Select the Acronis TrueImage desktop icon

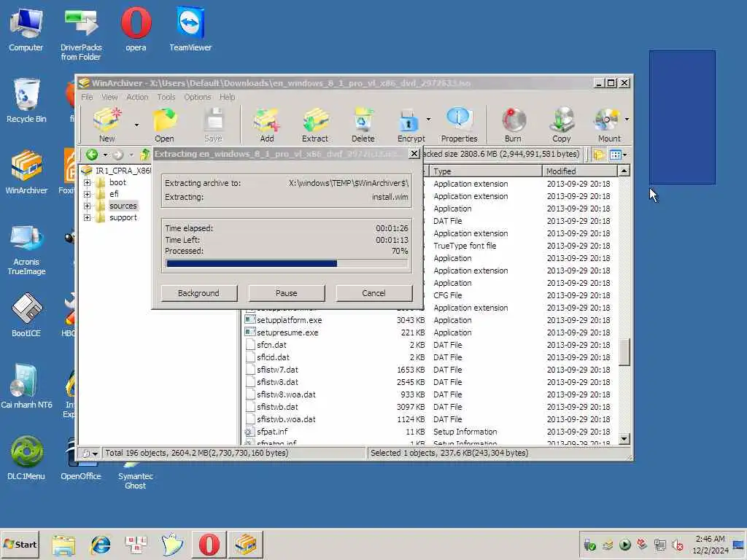(26, 250)
